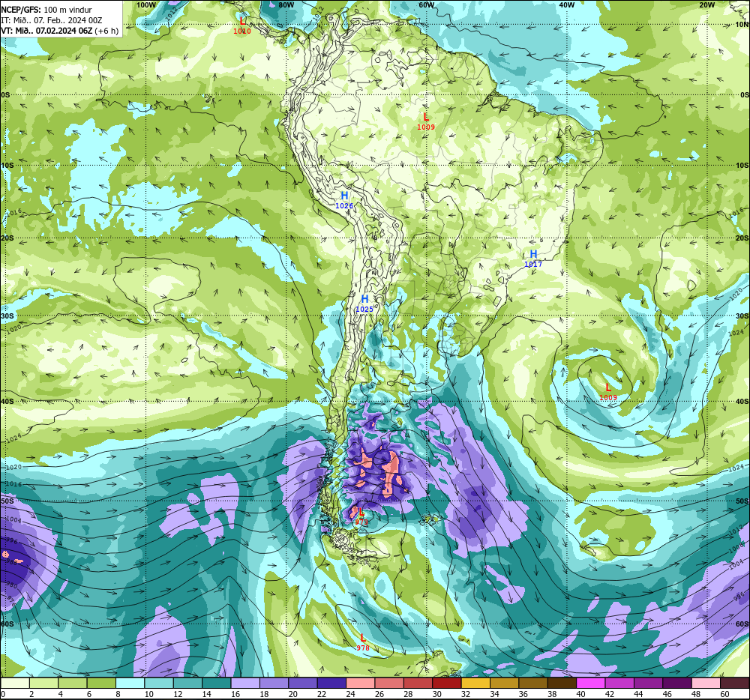Click the H 1025 high near central Chile
Image resolution: width=750 pixels, height=700 pixels.
(x=364, y=304)
